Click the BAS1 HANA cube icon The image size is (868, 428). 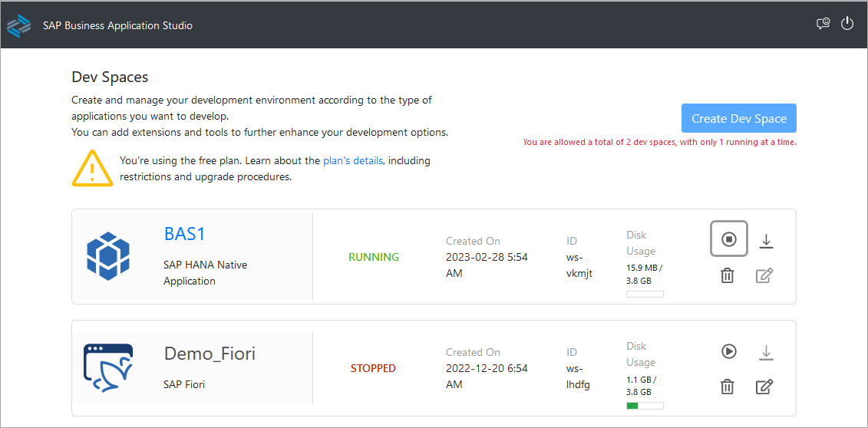click(108, 256)
